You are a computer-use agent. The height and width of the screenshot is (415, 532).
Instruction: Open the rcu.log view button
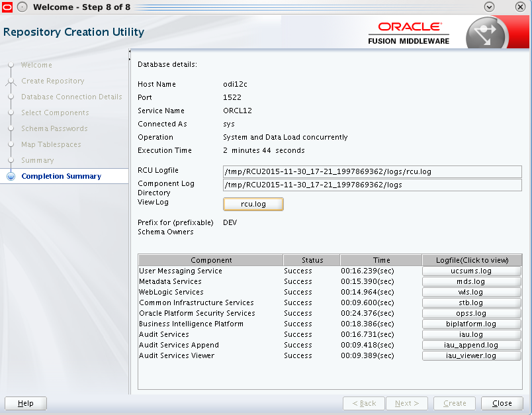253,205
